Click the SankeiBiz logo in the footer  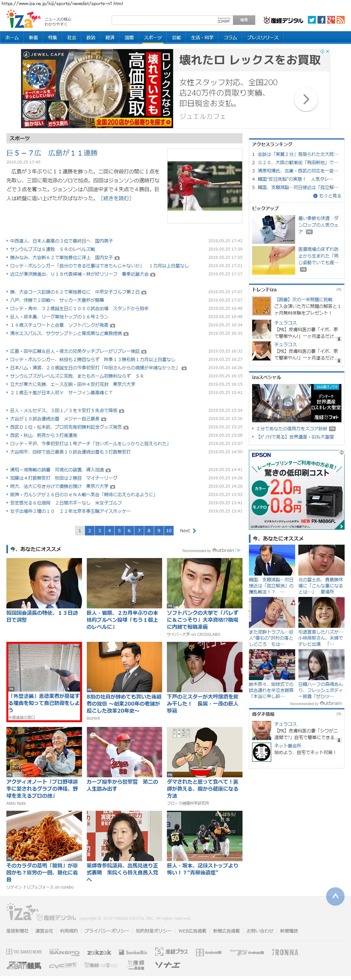(133, 952)
